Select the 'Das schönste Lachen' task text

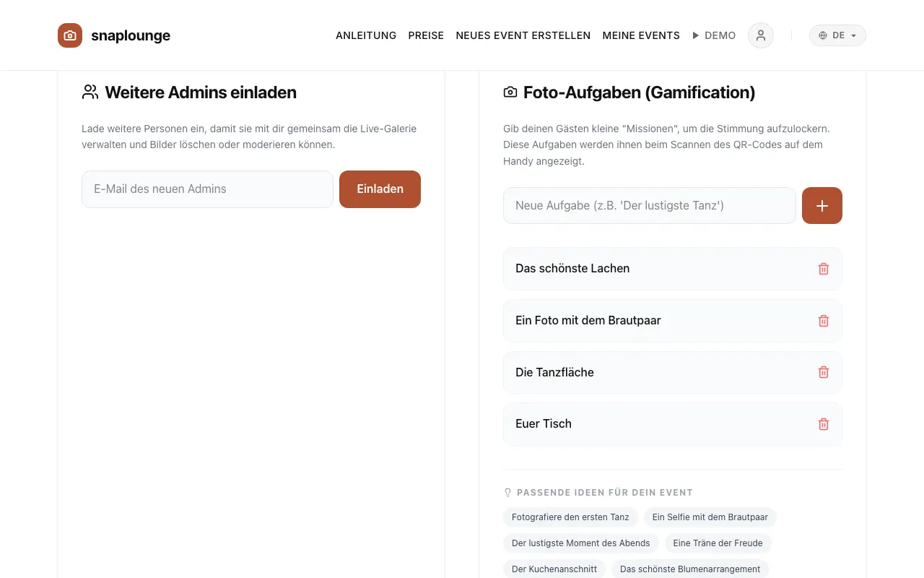572,268
